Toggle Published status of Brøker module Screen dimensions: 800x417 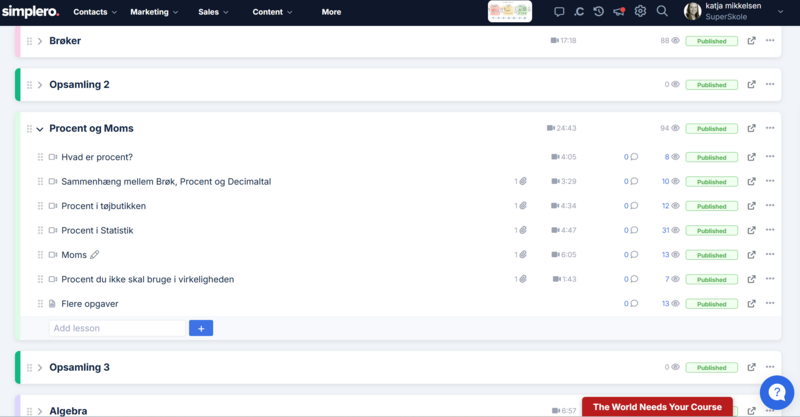point(711,41)
